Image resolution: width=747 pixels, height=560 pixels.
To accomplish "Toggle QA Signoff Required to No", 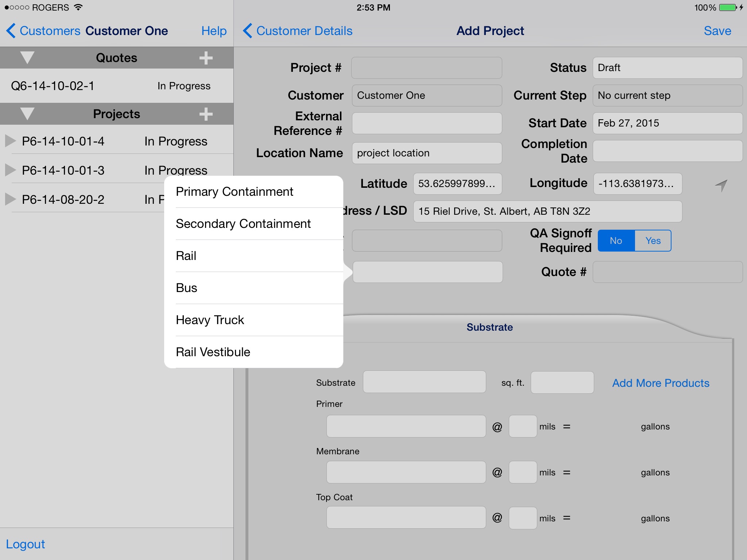I will coord(617,241).
